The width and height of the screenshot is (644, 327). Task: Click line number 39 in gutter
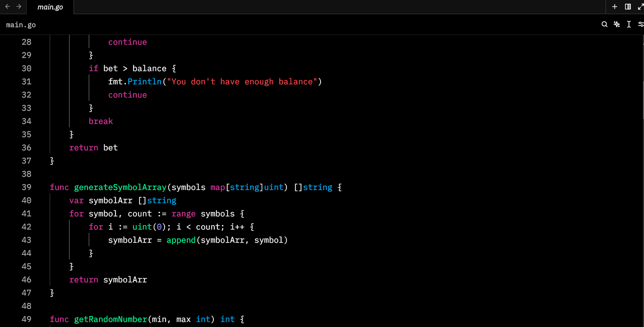click(26, 188)
